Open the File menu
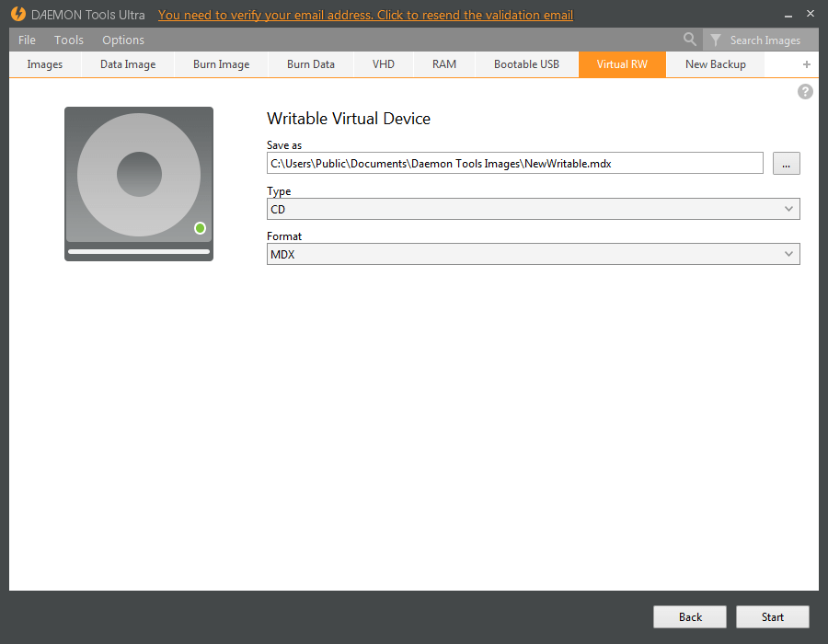The height and width of the screenshot is (644, 828). click(x=26, y=40)
